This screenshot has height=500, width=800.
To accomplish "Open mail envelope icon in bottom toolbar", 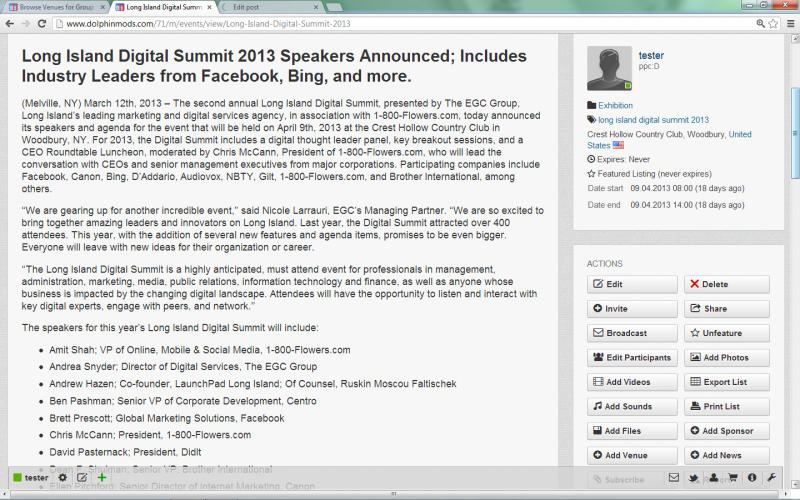I will click(x=674, y=478).
